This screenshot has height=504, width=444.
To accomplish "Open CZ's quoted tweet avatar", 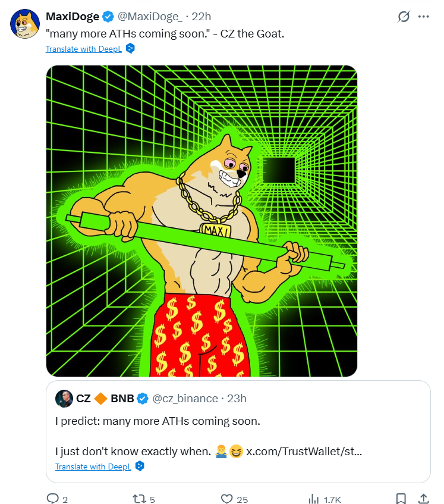I will tap(64, 398).
